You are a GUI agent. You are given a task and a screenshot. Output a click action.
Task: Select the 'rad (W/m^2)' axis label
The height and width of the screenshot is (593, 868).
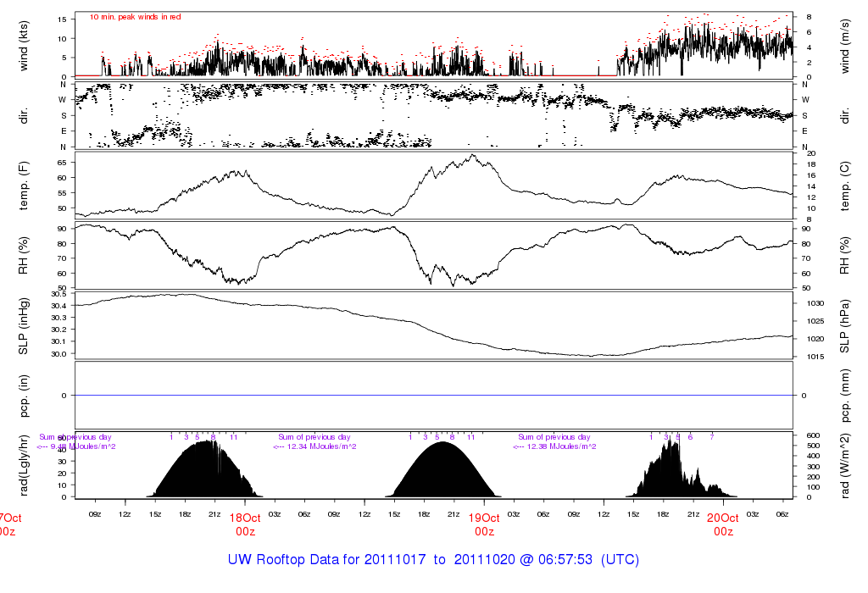coord(844,466)
